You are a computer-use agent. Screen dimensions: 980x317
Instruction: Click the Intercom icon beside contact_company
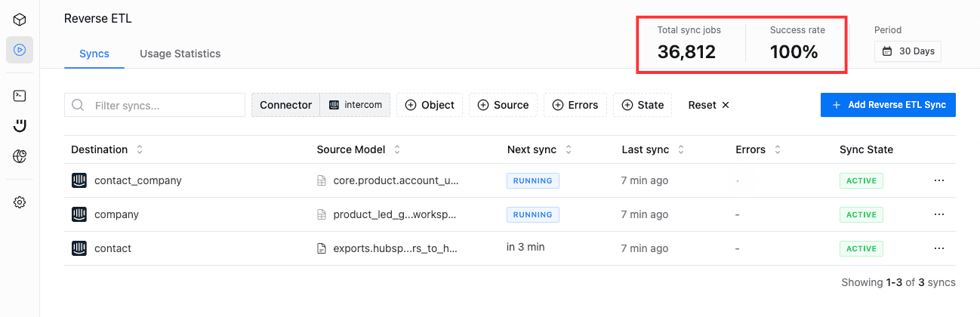click(79, 180)
